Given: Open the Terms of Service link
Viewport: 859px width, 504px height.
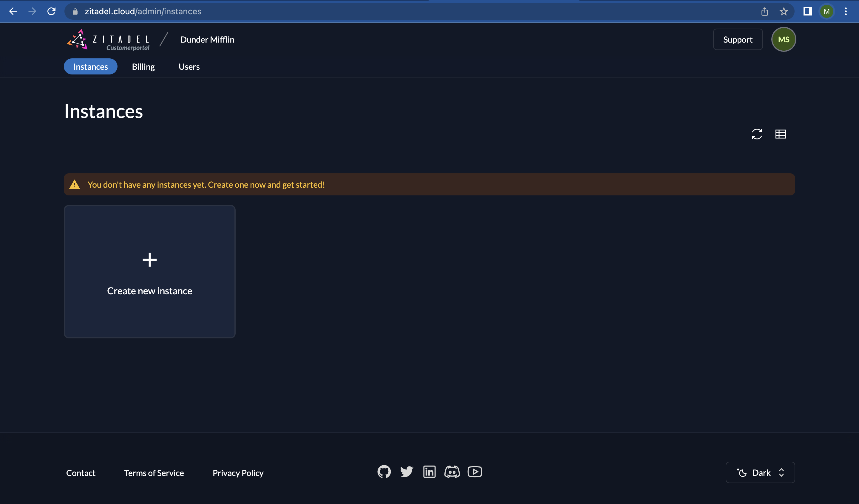Looking at the screenshot, I should pos(154,473).
